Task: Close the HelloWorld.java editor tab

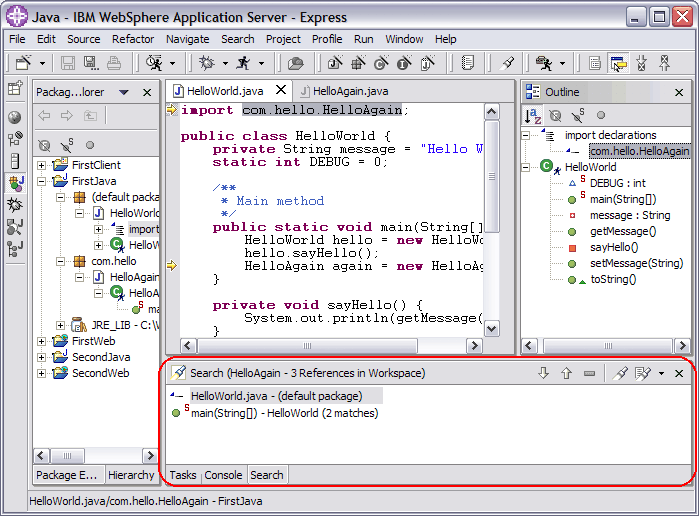Action: [x=281, y=91]
